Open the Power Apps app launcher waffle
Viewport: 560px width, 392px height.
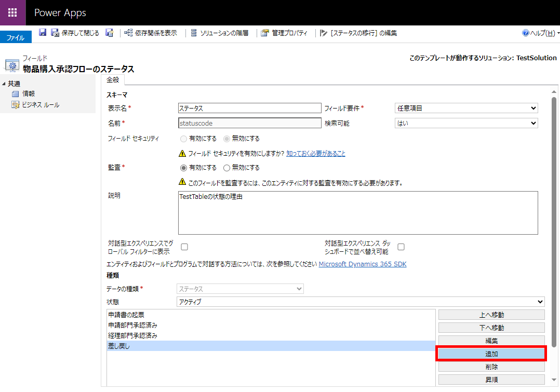(x=12, y=12)
